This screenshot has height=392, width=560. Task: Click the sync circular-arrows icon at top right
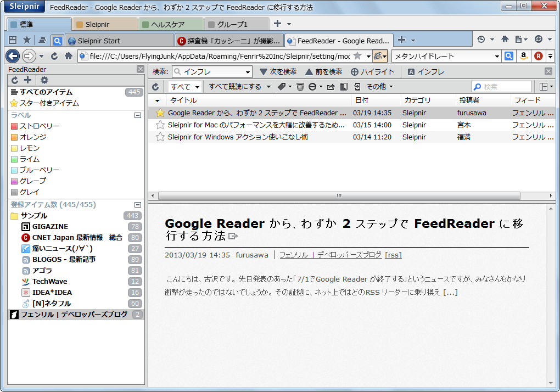[x=538, y=40]
